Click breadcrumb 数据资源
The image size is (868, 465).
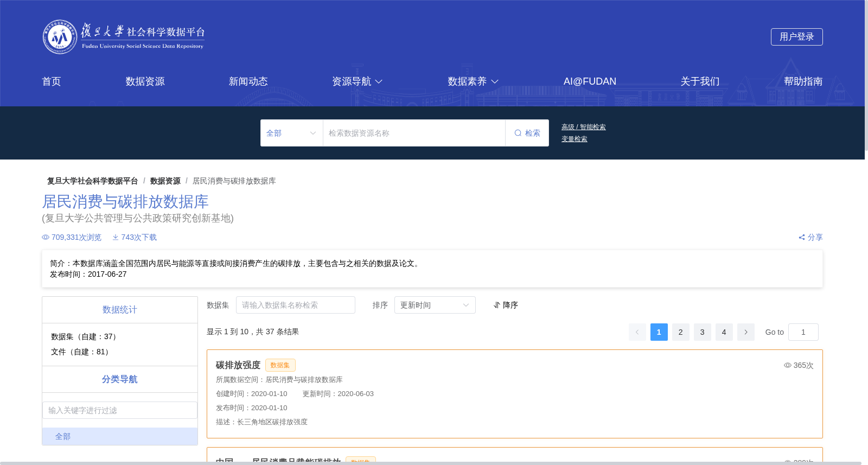coord(165,181)
